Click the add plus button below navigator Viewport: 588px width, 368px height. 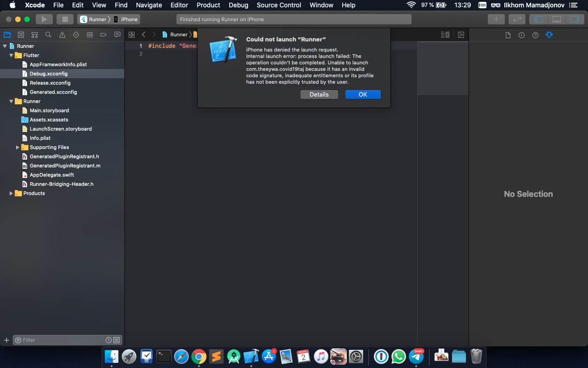pos(6,340)
